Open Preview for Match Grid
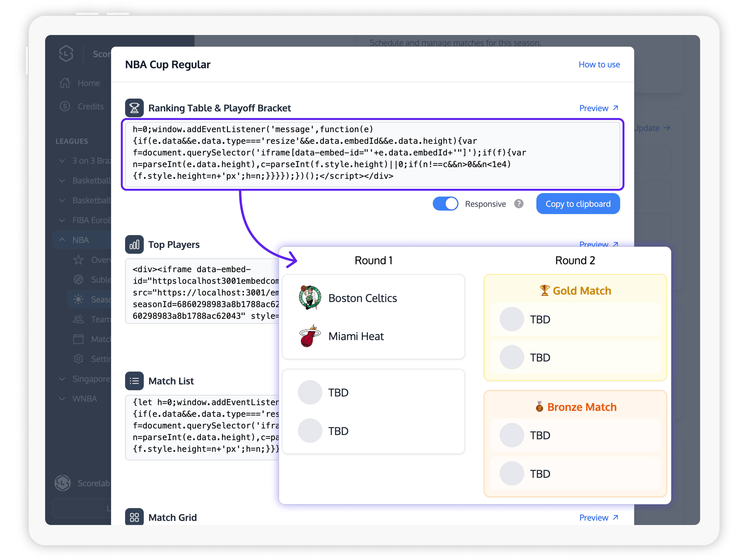This screenshot has width=747, height=560. pyautogui.click(x=599, y=517)
